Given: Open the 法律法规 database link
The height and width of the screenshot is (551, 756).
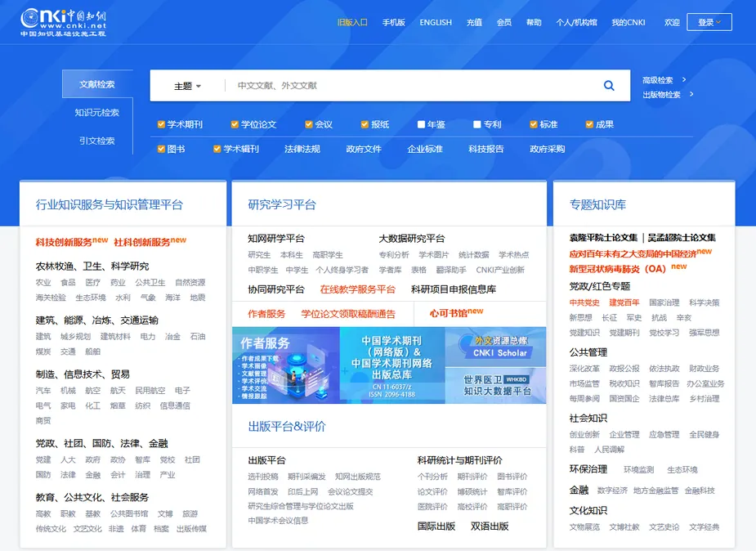Looking at the screenshot, I should point(302,149).
